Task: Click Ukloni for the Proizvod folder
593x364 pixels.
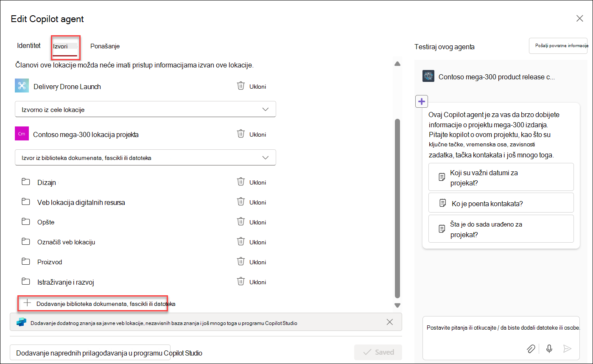Action: [x=257, y=262]
